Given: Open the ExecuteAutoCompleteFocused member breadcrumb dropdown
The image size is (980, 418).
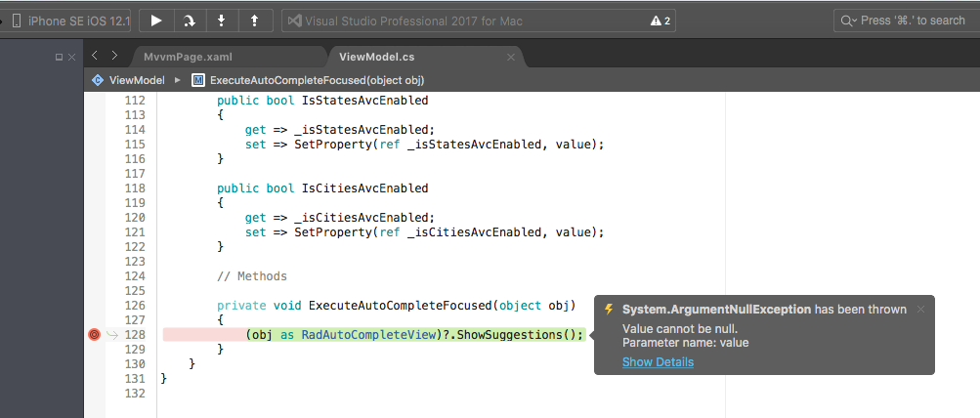Looking at the screenshot, I should coord(308,80).
